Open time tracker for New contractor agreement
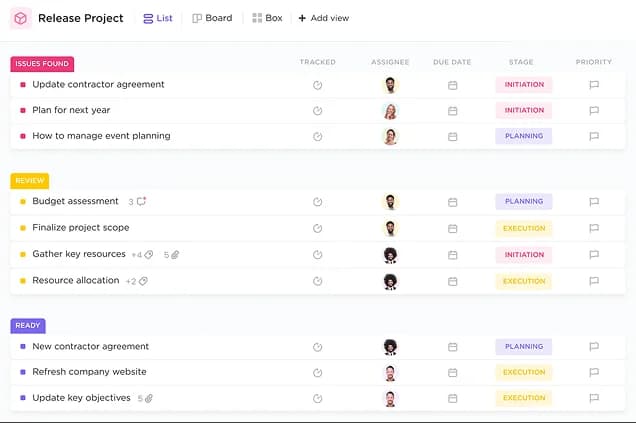 [318, 347]
